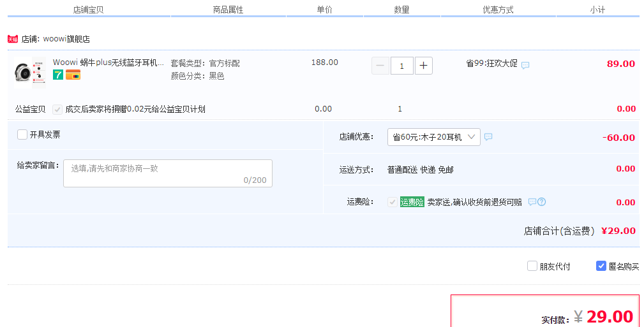Click the 店铺宝贝 column header
The width and height of the screenshot is (644, 327).
point(88,10)
